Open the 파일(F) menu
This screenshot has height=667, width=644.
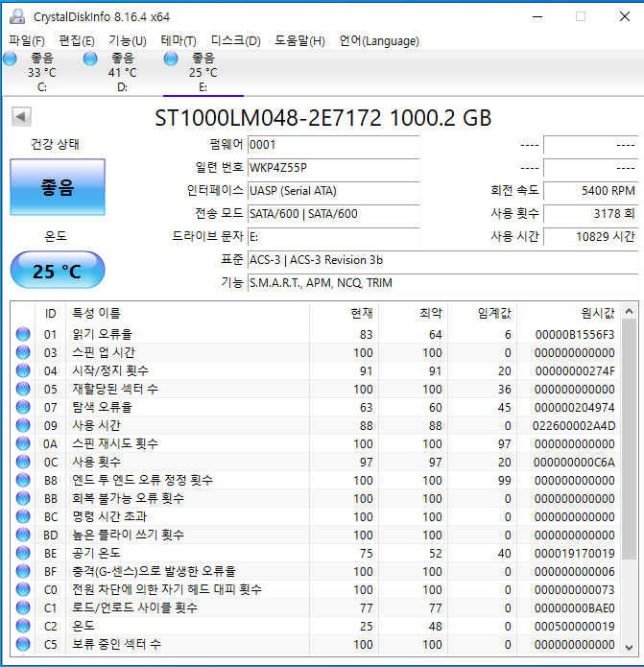pyautogui.click(x=27, y=41)
